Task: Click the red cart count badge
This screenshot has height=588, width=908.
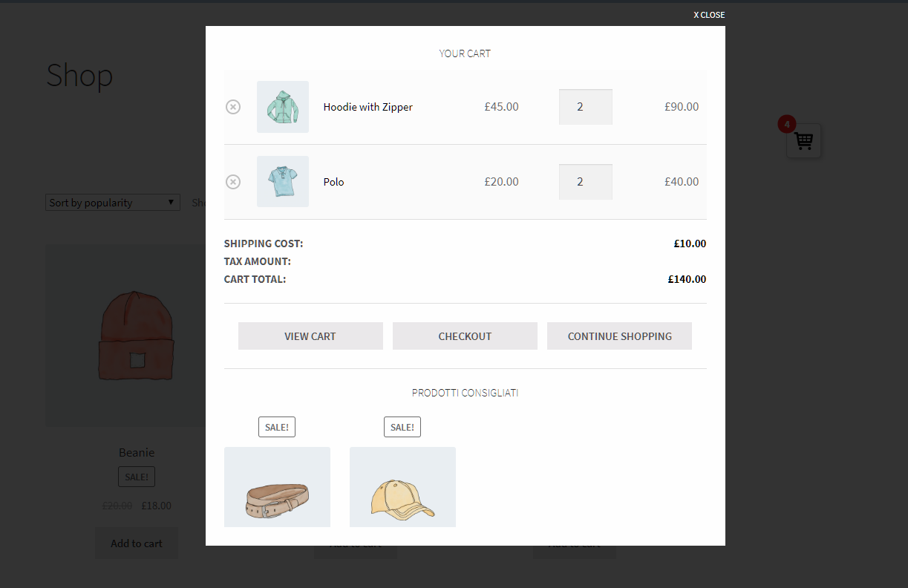Action: click(786, 124)
